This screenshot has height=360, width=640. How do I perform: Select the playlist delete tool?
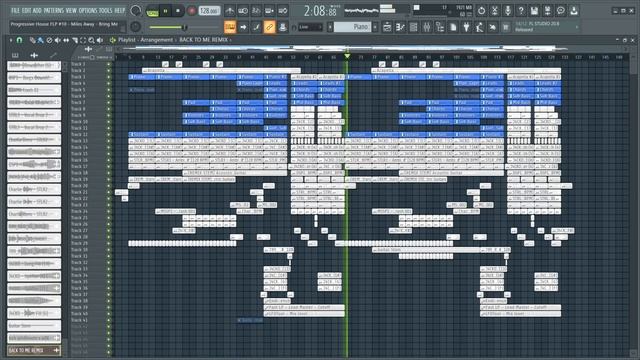click(49, 40)
